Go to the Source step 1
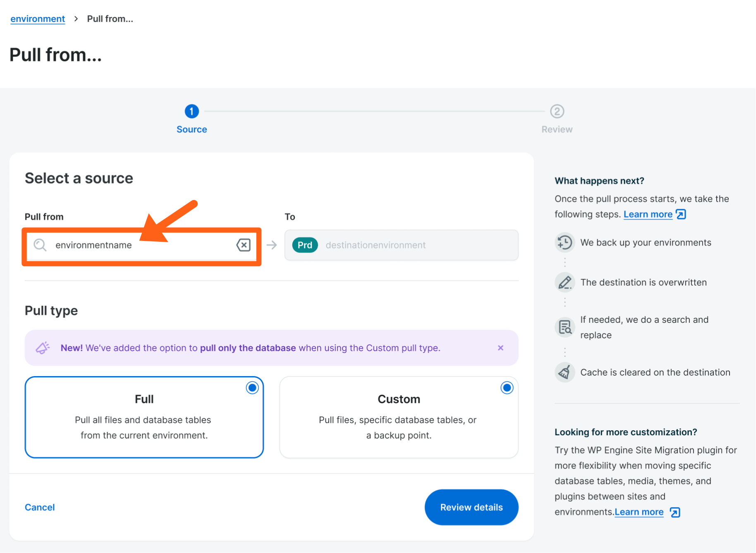Image resolution: width=756 pixels, height=553 pixels. tap(191, 112)
